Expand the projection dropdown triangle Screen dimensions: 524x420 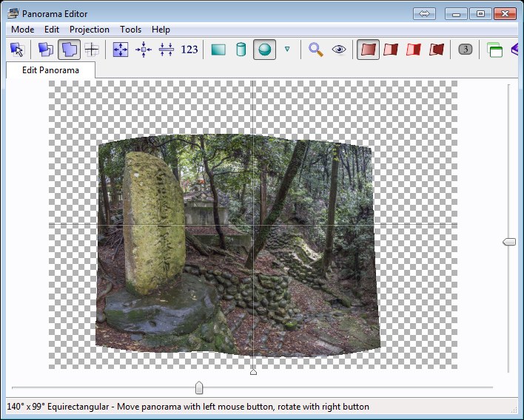point(286,50)
